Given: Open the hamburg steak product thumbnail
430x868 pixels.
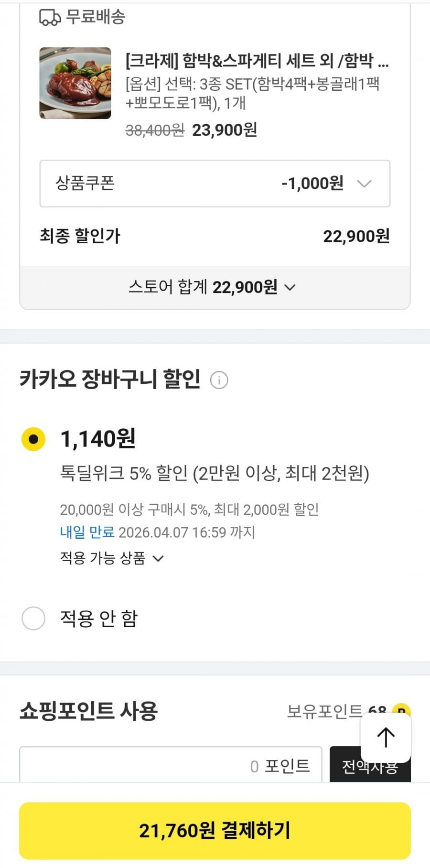Looking at the screenshot, I should (75, 83).
